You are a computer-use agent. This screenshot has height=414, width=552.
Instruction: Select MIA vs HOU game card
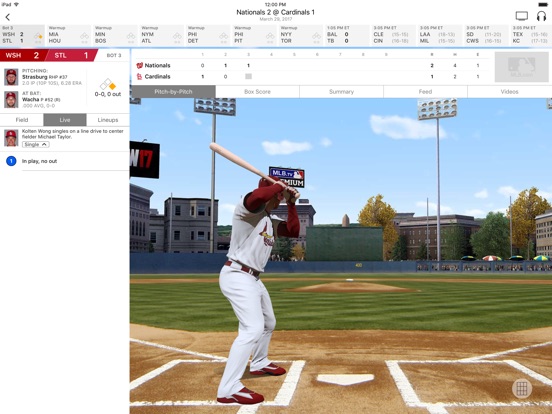[69, 36]
